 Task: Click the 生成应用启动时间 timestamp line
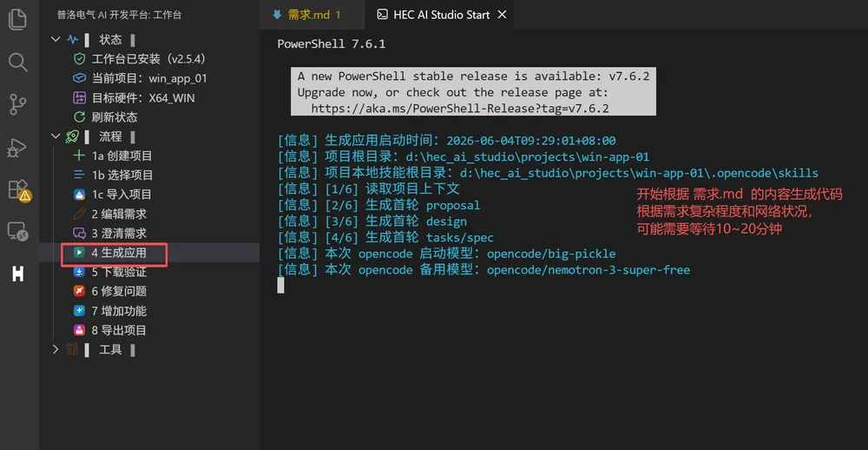(x=446, y=141)
